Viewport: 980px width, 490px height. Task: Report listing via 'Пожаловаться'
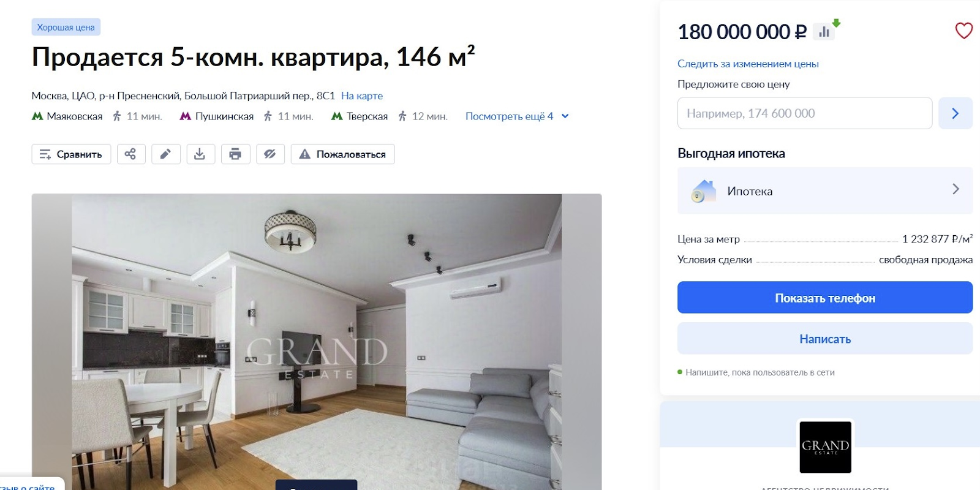[x=342, y=154]
